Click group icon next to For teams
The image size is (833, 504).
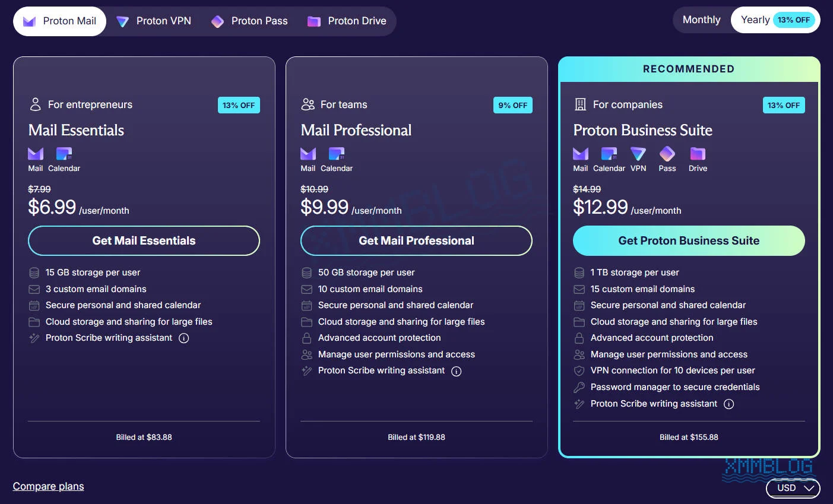(x=308, y=104)
